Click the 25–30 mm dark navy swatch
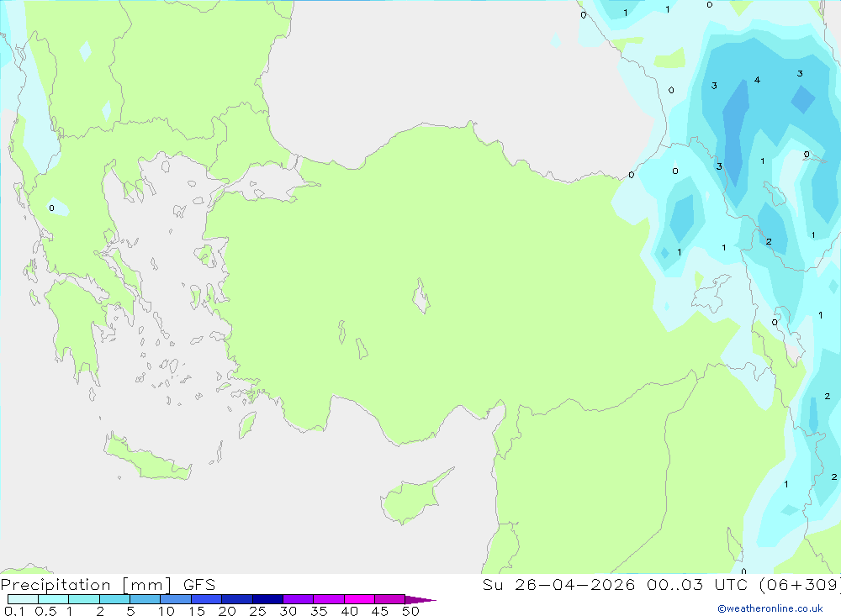841x616 pixels. coord(267,599)
